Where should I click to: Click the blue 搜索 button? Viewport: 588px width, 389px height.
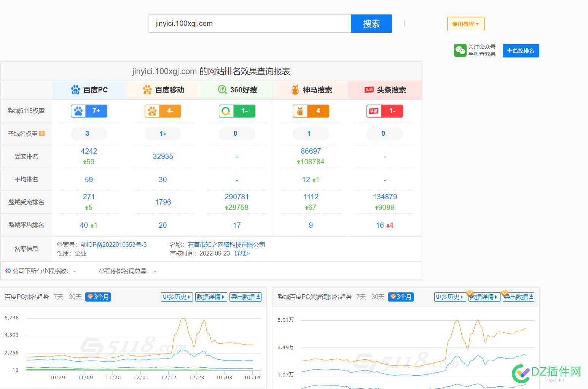tap(371, 24)
